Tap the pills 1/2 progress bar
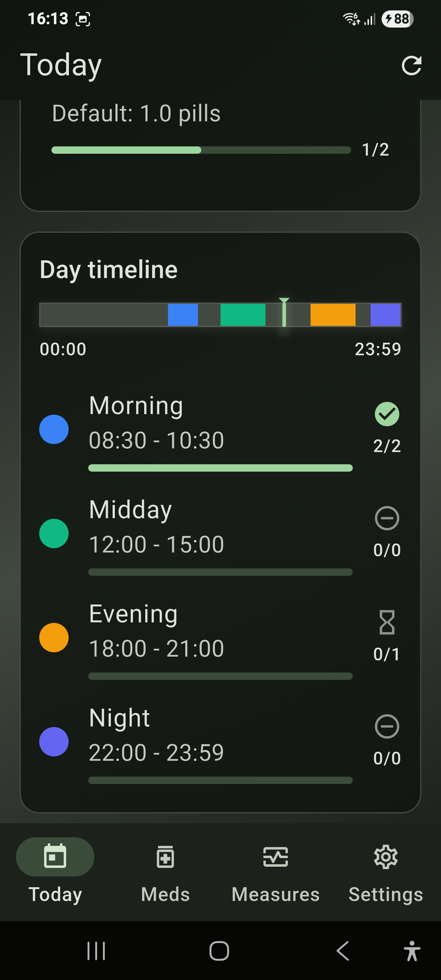This screenshot has width=441, height=980. coord(201,150)
